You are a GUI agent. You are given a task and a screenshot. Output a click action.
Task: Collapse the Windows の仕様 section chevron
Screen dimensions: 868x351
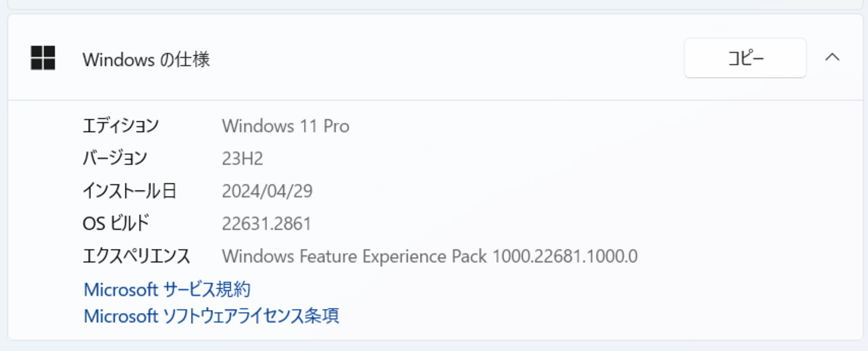coord(832,57)
